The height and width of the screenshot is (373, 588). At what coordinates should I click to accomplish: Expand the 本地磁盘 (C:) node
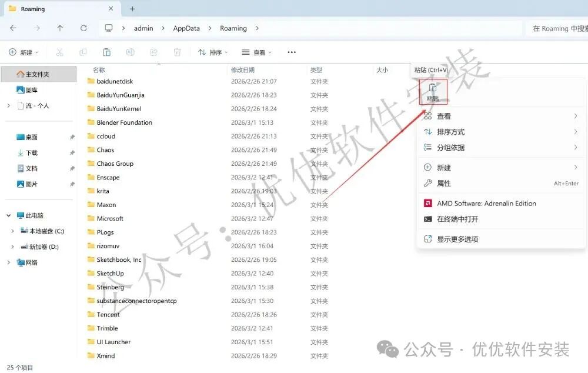tap(12, 231)
